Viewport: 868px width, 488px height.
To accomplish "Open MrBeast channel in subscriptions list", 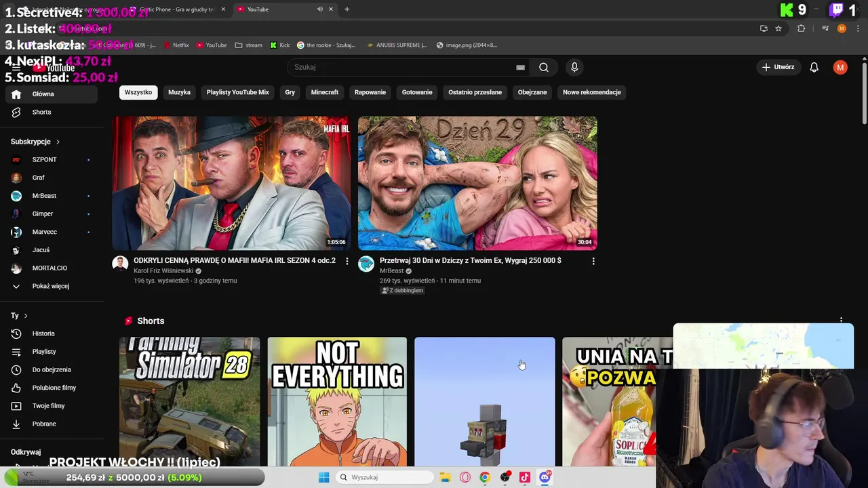I will [52, 196].
